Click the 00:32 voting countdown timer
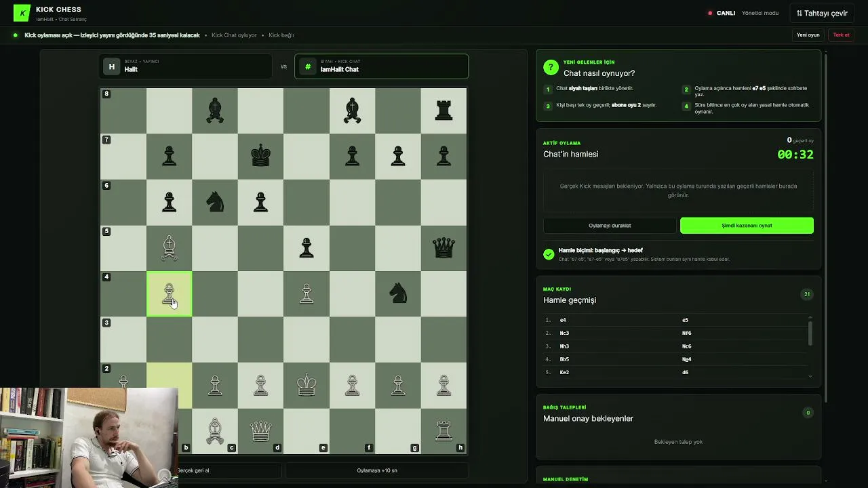 [795, 155]
